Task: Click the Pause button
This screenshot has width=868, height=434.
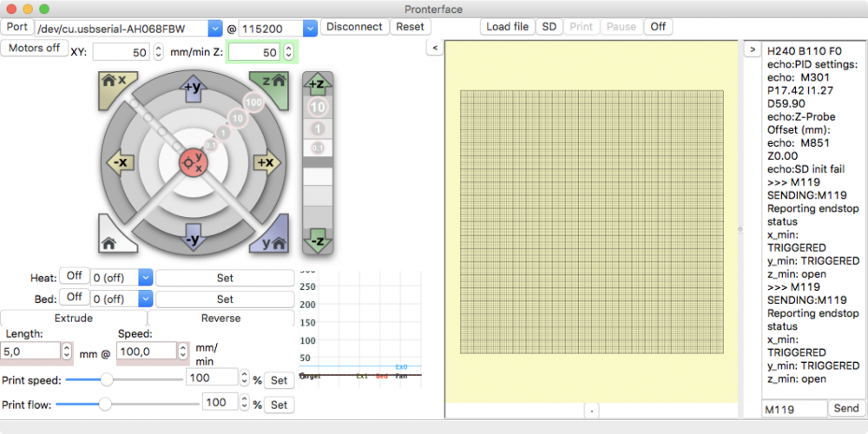Action: (x=621, y=27)
